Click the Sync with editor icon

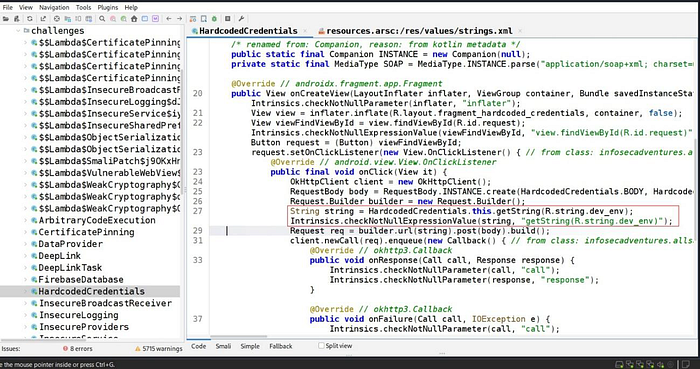(x=57, y=19)
